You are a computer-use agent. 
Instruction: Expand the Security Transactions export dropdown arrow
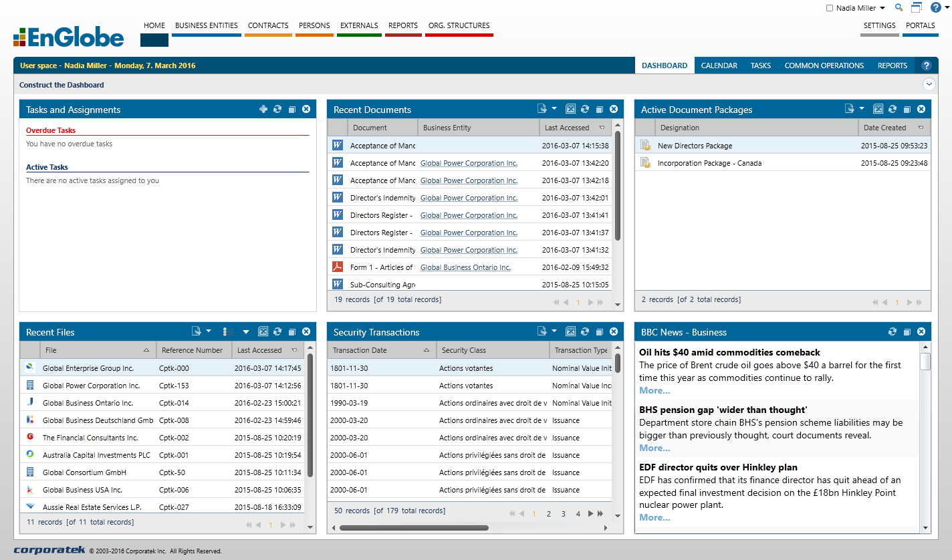tap(554, 331)
